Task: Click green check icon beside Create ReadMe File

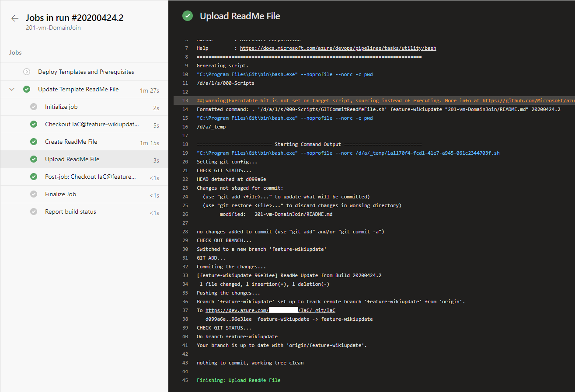Action: coord(34,142)
